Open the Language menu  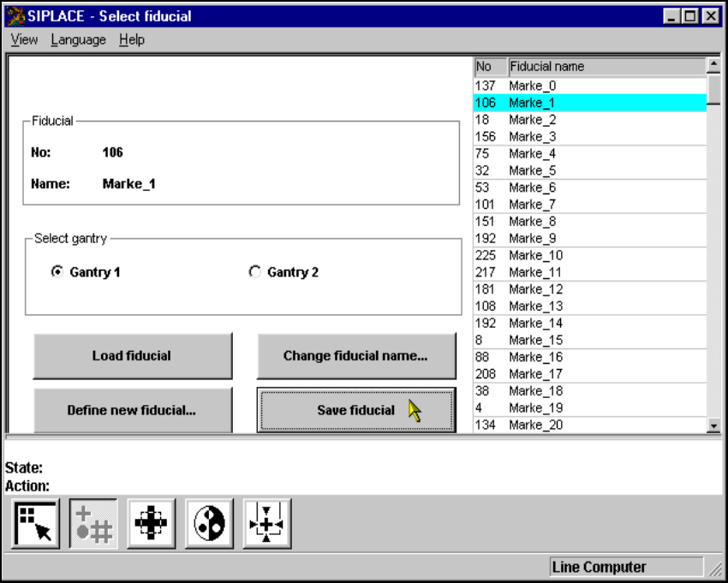click(78, 39)
